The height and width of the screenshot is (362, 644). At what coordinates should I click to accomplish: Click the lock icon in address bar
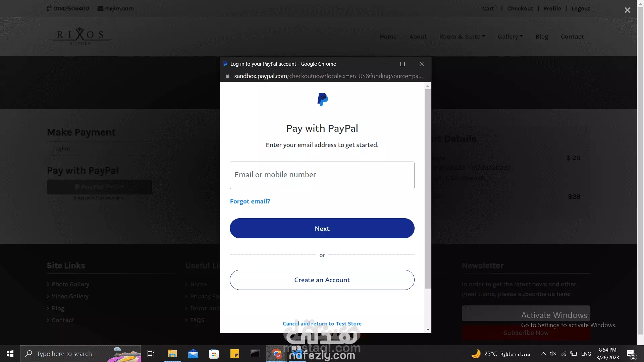click(227, 76)
